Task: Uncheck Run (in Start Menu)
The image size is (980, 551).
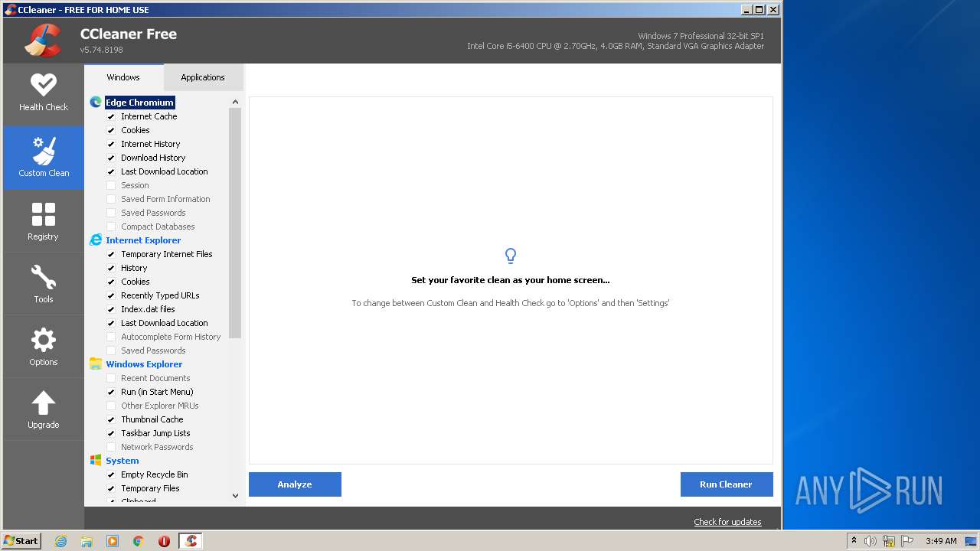Action: click(111, 392)
